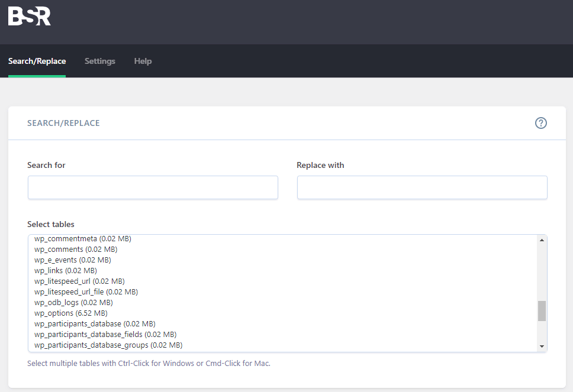573x392 pixels.
Task: Click the BSR logo
Action: 30,17
